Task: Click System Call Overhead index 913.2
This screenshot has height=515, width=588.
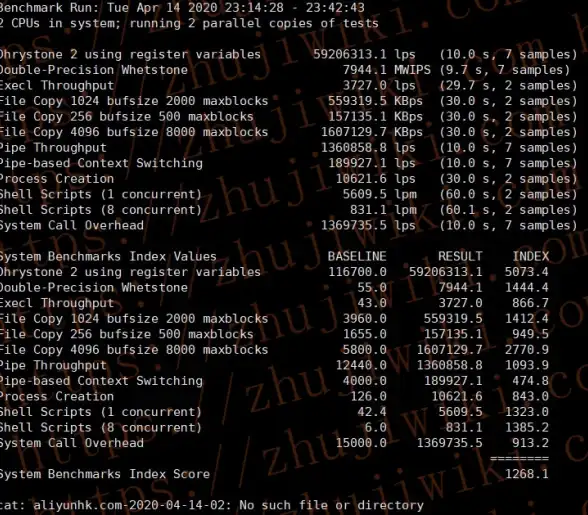Action: tap(530, 443)
